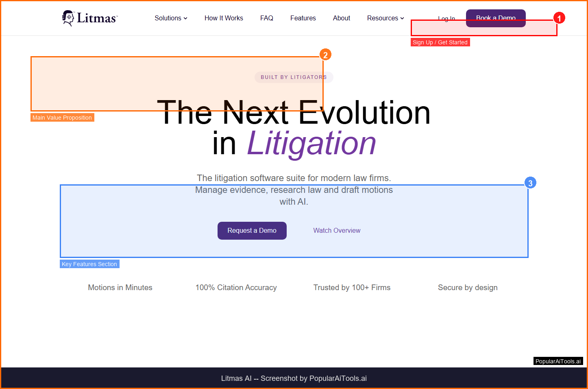588x389 pixels.
Task: Open the FAQ nav item
Action: pyautogui.click(x=267, y=18)
